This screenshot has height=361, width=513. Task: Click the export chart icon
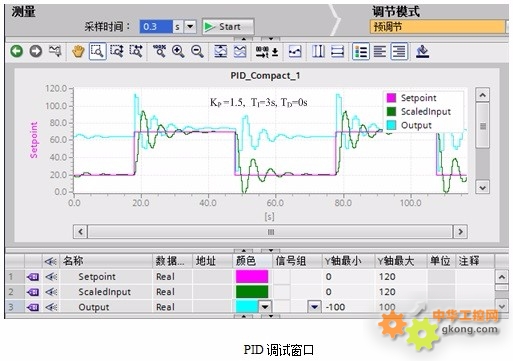(x=422, y=51)
